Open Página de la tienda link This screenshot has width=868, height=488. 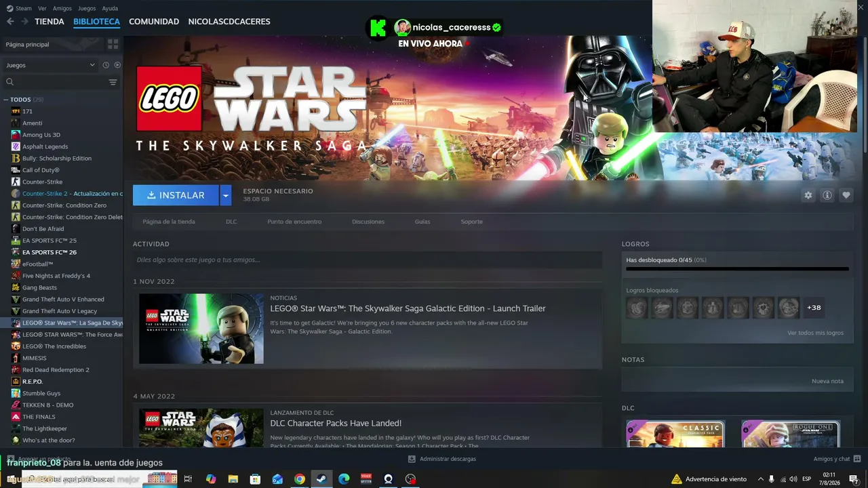coord(169,222)
